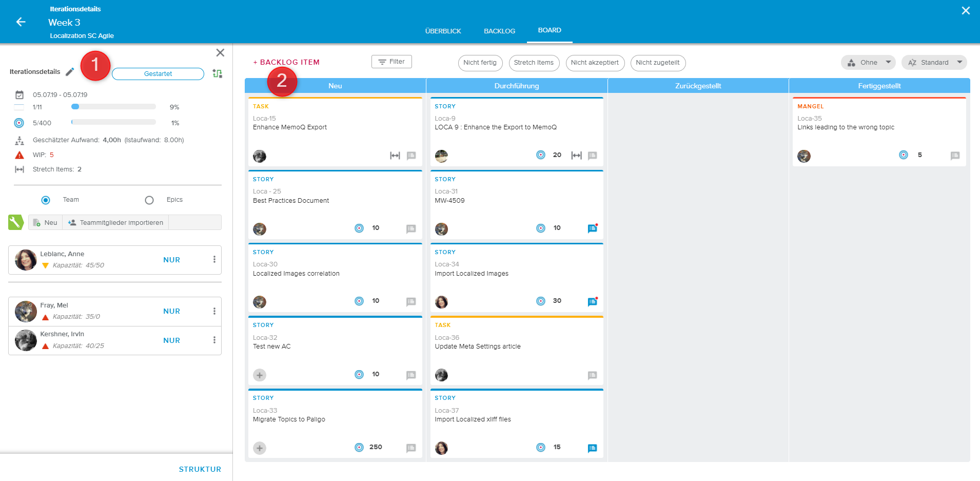This screenshot has width=980, height=481.
Task: Open the Standard sorting dropdown
Action: (x=934, y=63)
